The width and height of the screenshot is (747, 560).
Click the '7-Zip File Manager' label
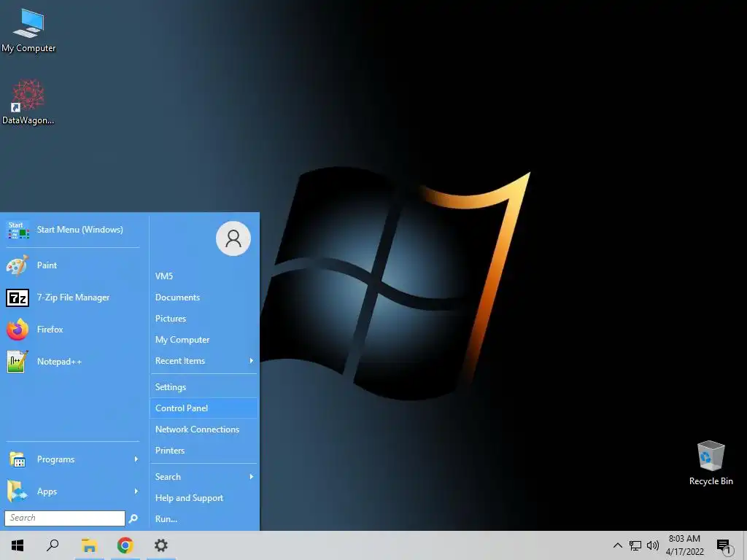tap(74, 297)
